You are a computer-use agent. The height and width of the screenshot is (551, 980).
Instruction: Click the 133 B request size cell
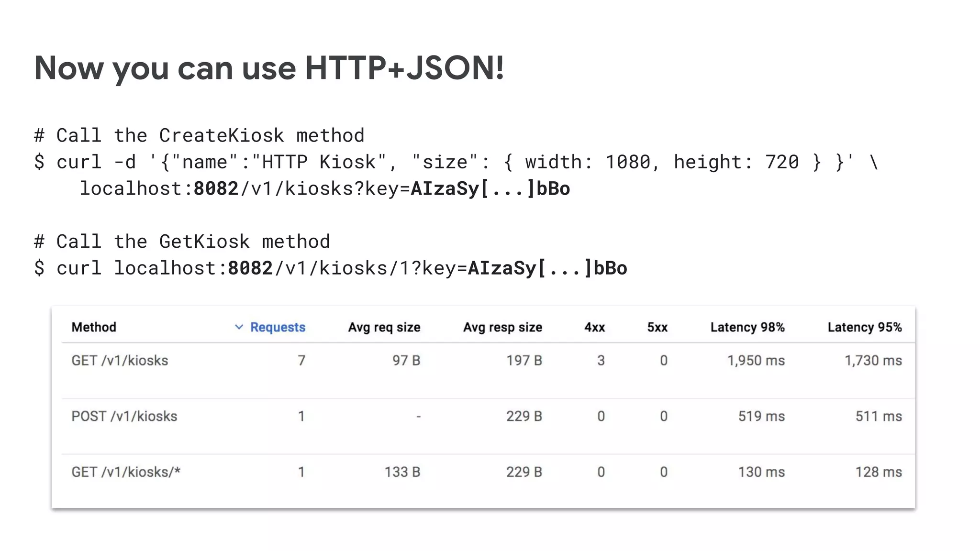(402, 472)
